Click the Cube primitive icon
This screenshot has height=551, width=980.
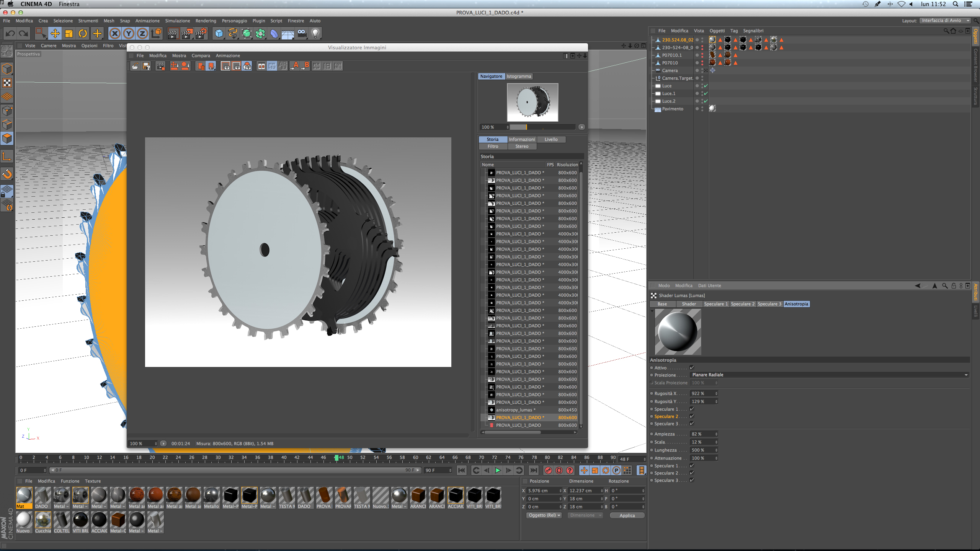pos(219,34)
